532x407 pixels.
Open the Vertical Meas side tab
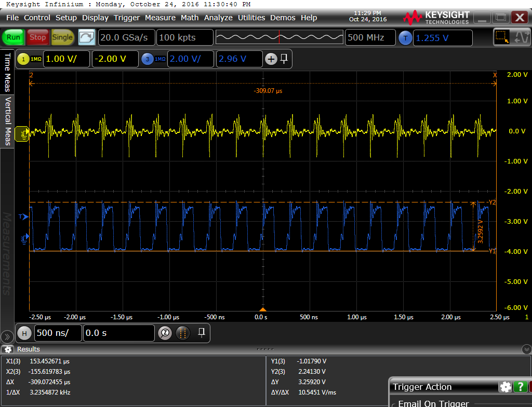(x=7, y=121)
